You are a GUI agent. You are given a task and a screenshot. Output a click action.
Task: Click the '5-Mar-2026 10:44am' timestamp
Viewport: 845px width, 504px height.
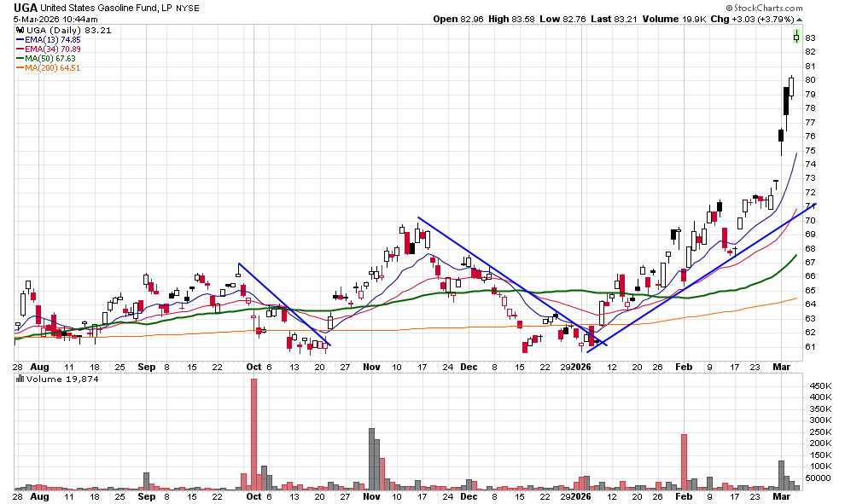coord(55,20)
